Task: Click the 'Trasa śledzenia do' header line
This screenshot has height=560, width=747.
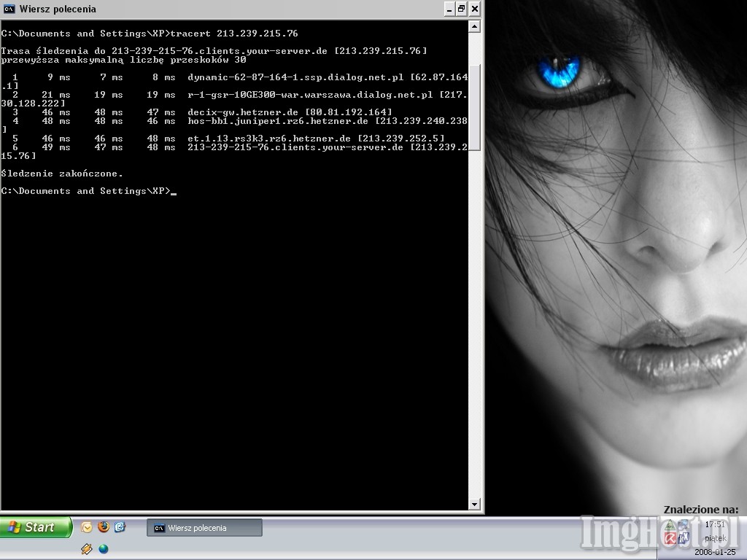Action: pyautogui.click(x=214, y=51)
